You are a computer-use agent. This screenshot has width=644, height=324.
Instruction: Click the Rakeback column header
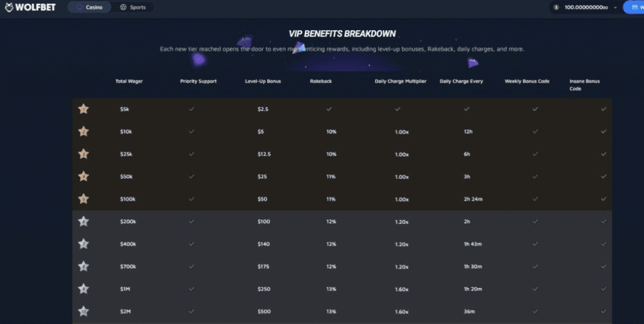coord(321,81)
